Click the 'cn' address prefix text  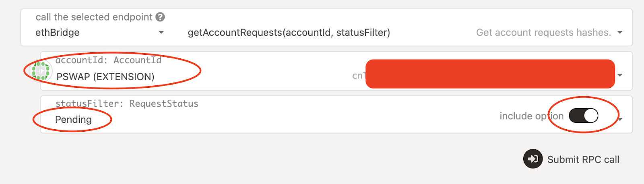point(358,75)
